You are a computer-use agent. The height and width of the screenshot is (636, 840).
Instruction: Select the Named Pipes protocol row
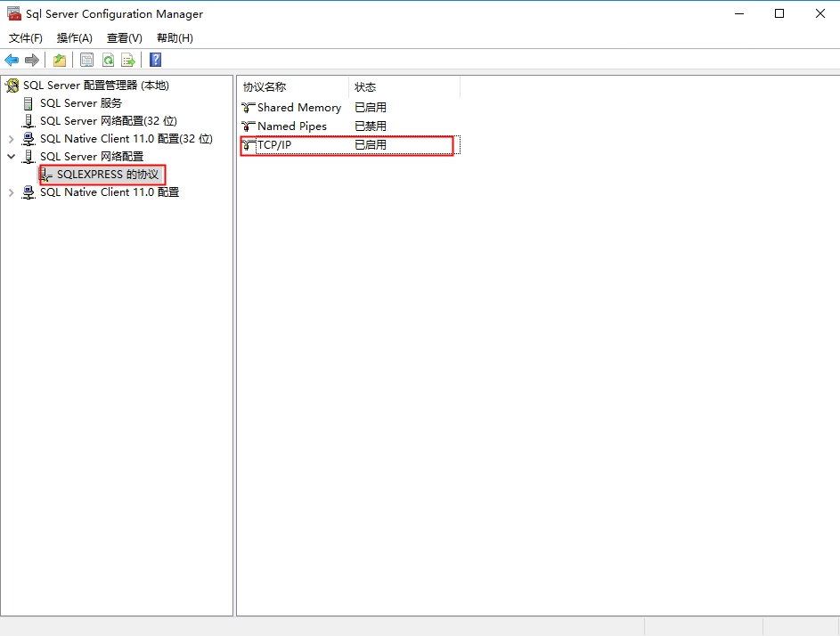point(291,126)
